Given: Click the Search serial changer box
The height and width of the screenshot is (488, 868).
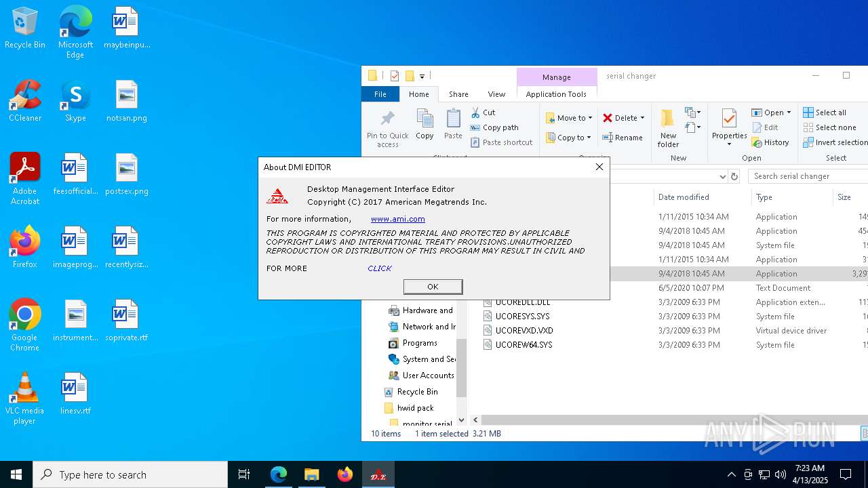Looking at the screenshot, I should click(808, 176).
